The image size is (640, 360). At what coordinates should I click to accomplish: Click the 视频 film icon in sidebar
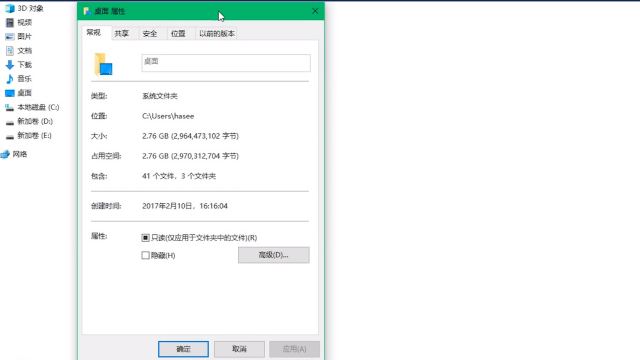[x=10, y=22]
